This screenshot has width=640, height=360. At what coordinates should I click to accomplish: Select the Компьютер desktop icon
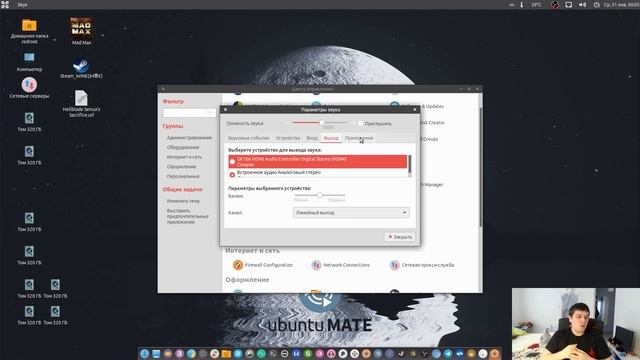coord(29,61)
